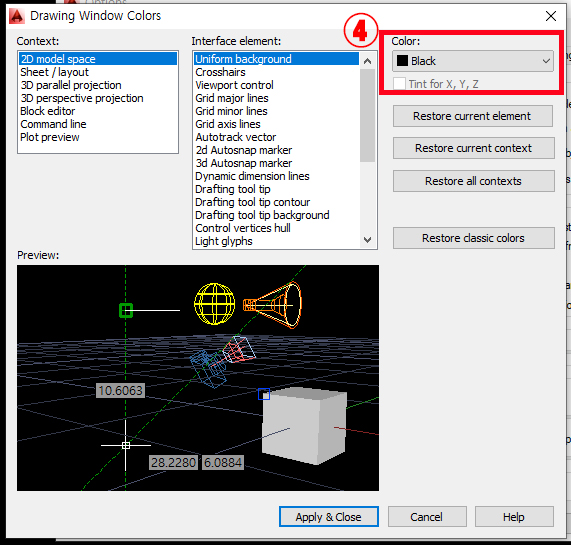The image size is (571, 545).
Task: Click the Interface element list scrollbar thumb
Action: click(367, 115)
